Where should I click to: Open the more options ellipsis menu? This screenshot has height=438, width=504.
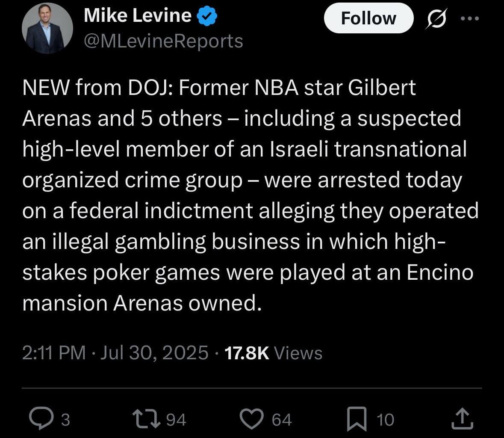tap(470, 18)
